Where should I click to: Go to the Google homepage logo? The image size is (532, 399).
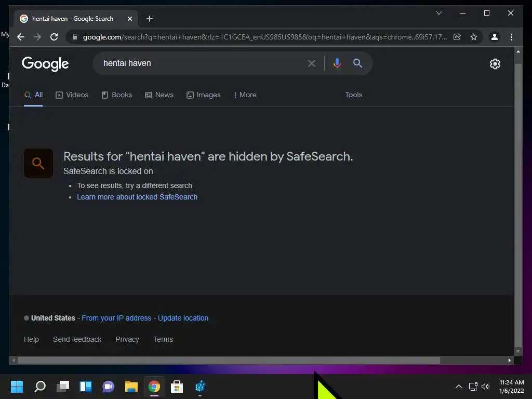(x=45, y=64)
